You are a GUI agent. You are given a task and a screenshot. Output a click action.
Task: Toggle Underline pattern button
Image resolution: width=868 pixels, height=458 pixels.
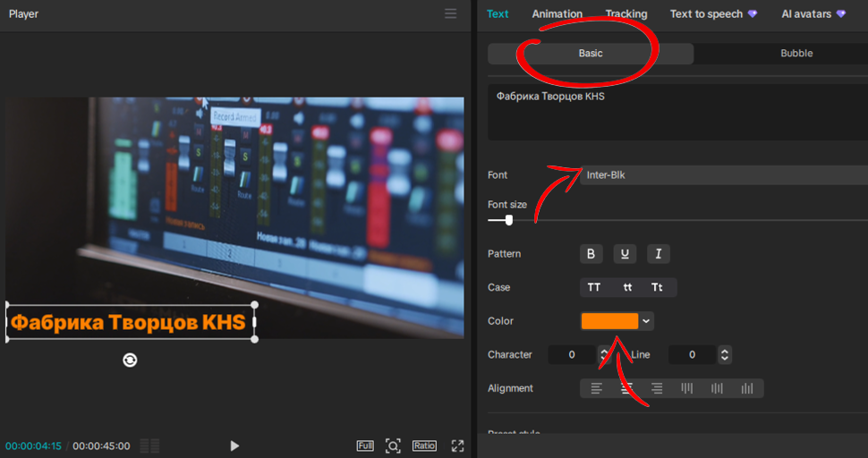(x=625, y=254)
